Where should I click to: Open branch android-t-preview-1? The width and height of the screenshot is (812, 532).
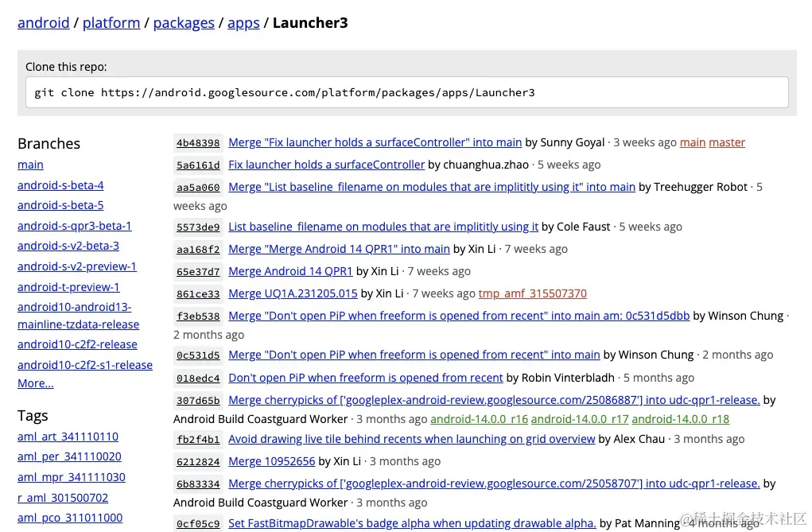pyautogui.click(x=68, y=287)
